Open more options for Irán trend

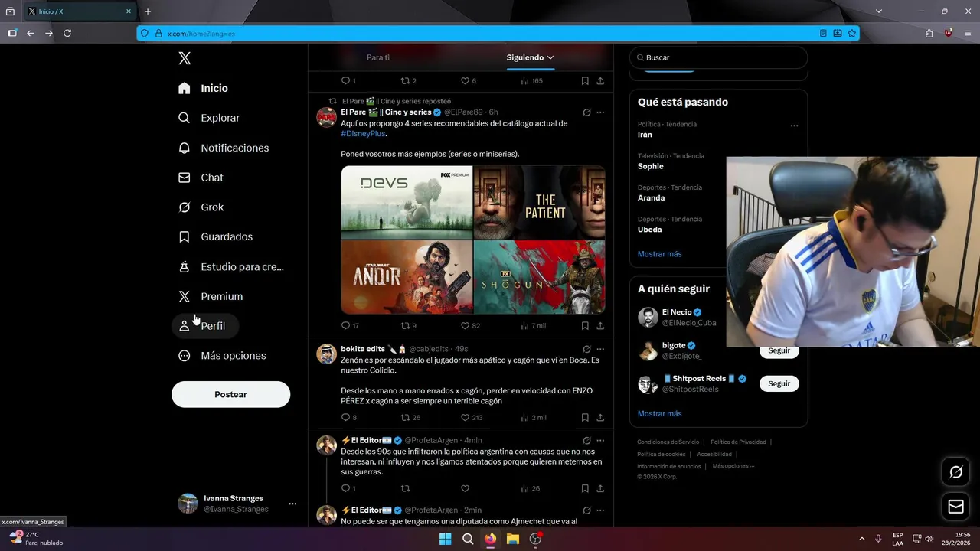[794, 126]
